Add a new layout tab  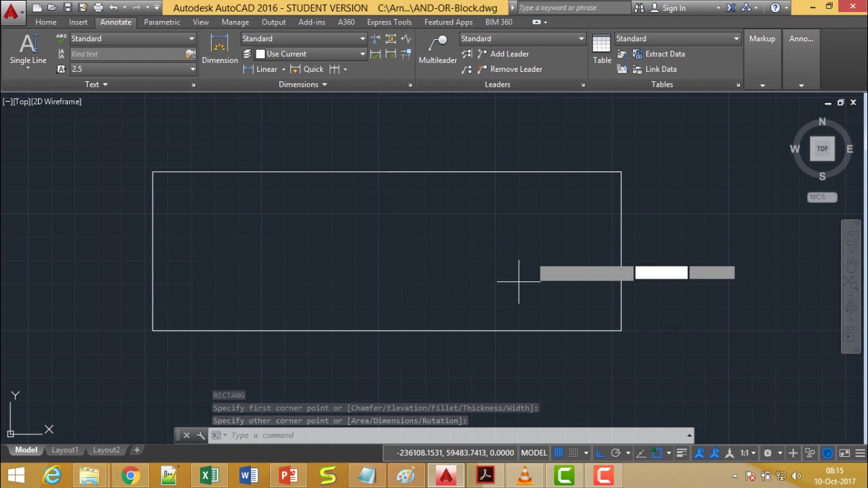tap(136, 450)
